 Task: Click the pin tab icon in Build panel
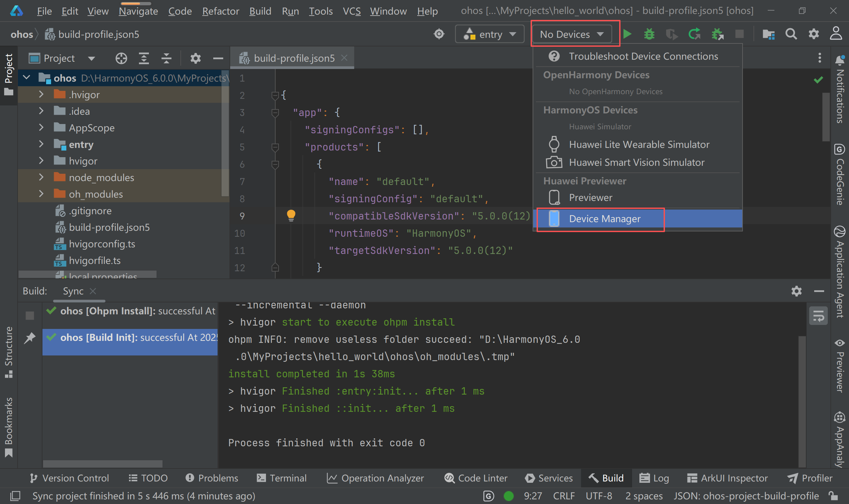click(x=30, y=338)
